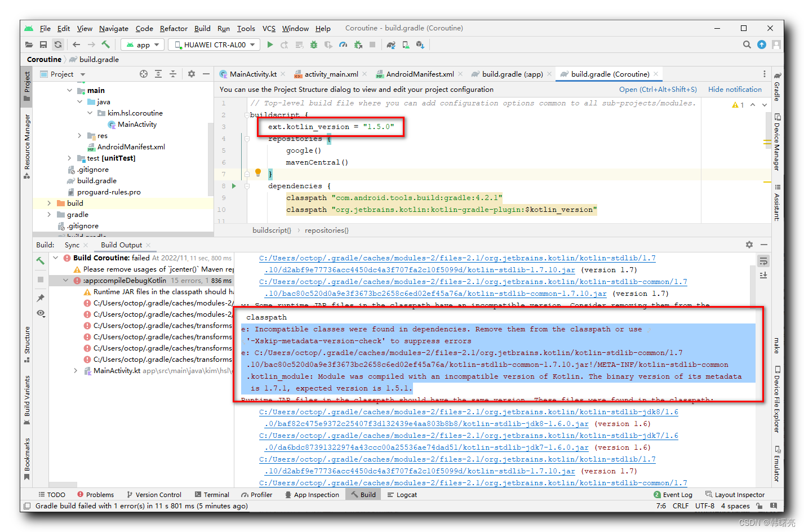This screenshot has width=804, height=532.
Task: Click the Save All disk icon
Action: (43, 45)
